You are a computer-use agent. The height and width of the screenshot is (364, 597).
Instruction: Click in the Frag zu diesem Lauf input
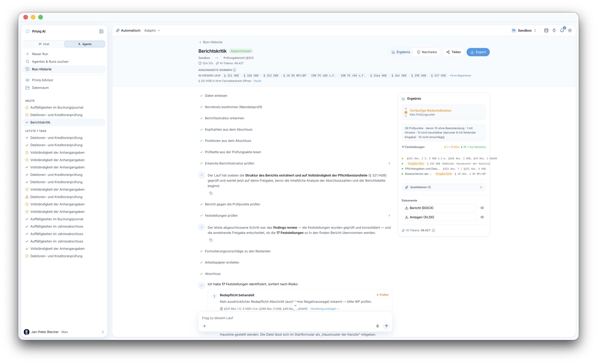[295, 318]
